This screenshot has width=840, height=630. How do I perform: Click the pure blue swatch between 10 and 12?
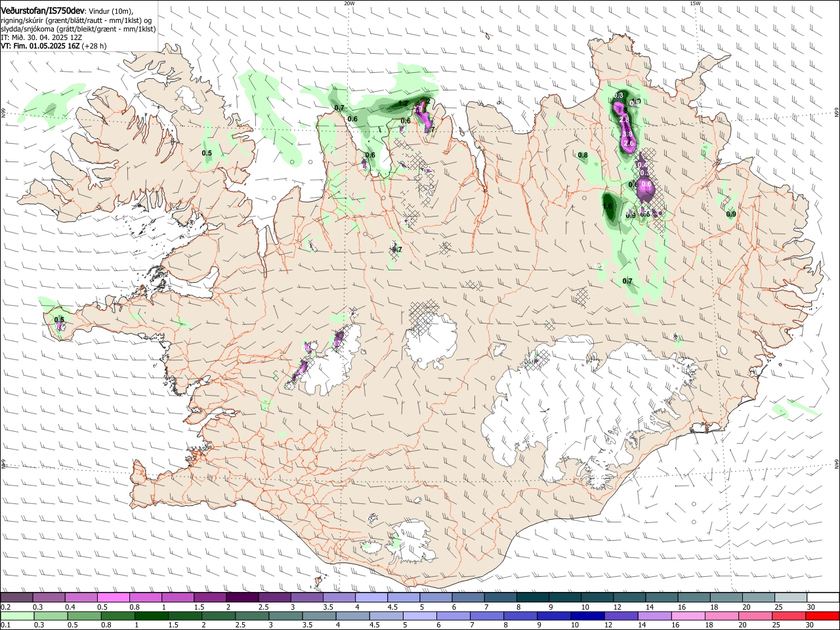[587, 616]
